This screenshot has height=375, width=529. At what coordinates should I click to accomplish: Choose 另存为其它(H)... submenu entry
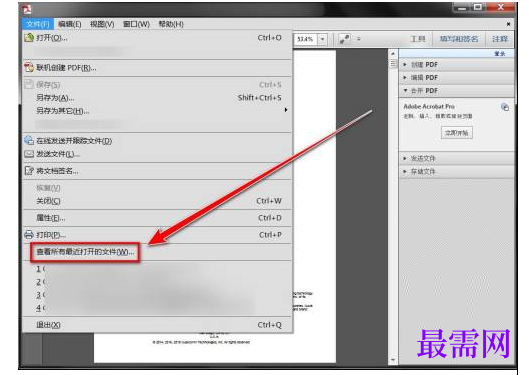pyautogui.click(x=157, y=111)
